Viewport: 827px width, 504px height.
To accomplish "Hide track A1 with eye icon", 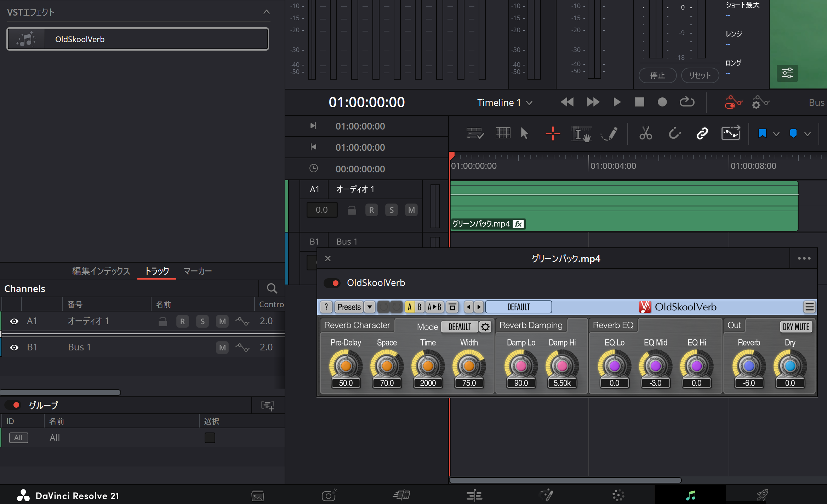I will pos(14,321).
